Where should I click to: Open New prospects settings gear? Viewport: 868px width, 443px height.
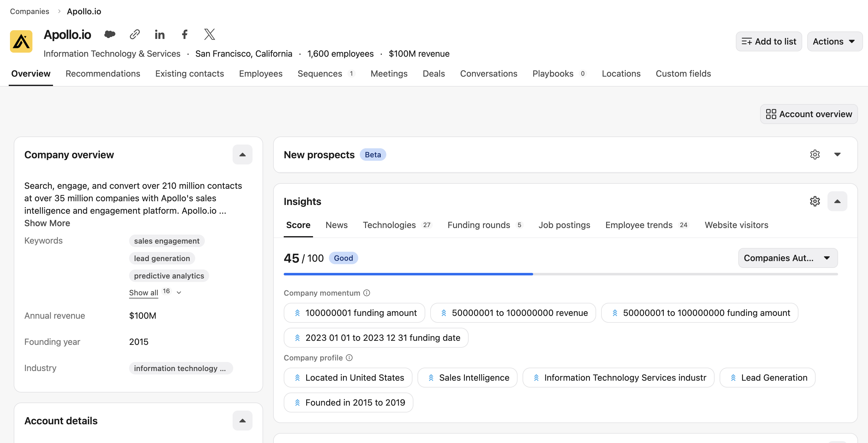coord(815,155)
